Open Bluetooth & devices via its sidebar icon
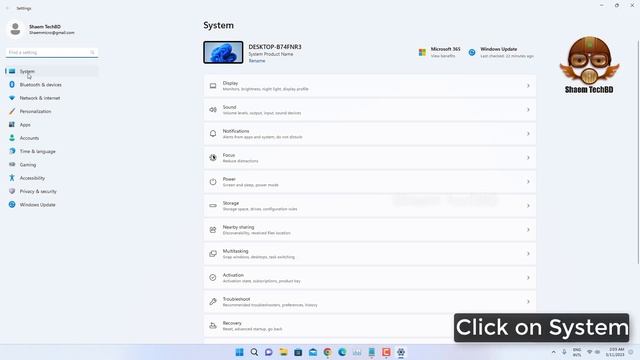Image resolution: width=640 pixels, height=360 pixels. click(12, 84)
